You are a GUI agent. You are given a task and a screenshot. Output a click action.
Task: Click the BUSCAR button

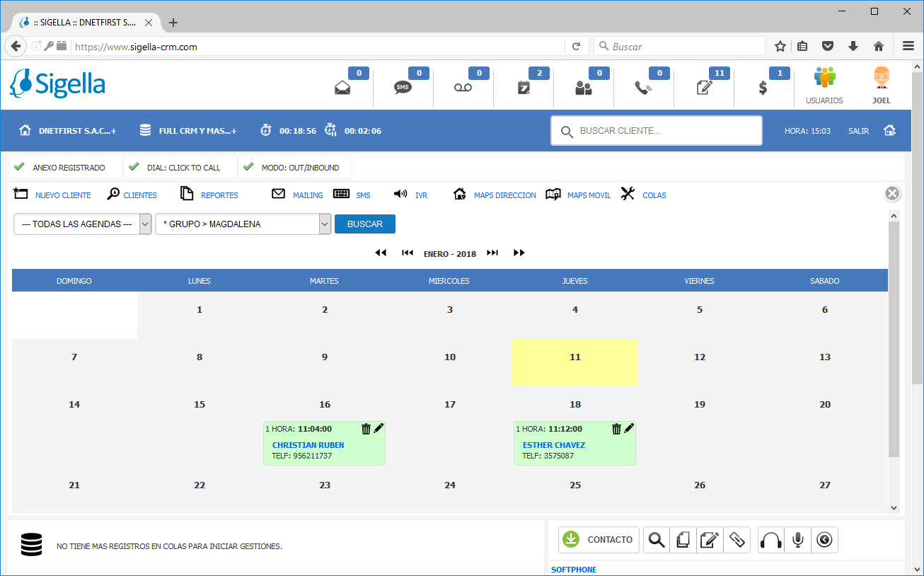pos(365,224)
